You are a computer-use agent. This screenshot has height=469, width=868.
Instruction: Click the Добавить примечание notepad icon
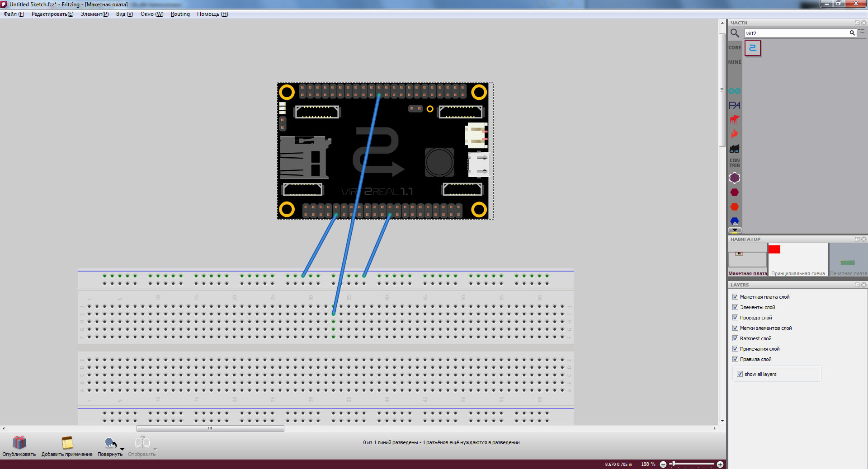click(67, 442)
